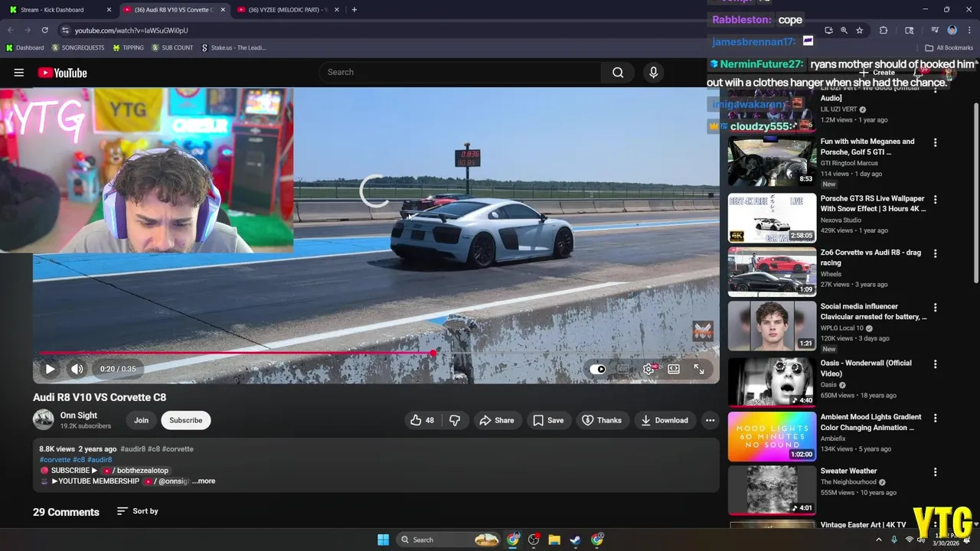
Task: Enter fullscreen mode on the video
Action: 699,369
